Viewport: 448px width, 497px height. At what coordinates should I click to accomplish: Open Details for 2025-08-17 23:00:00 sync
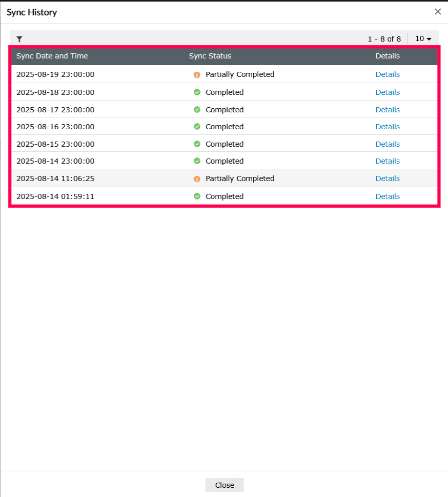coord(388,110)
